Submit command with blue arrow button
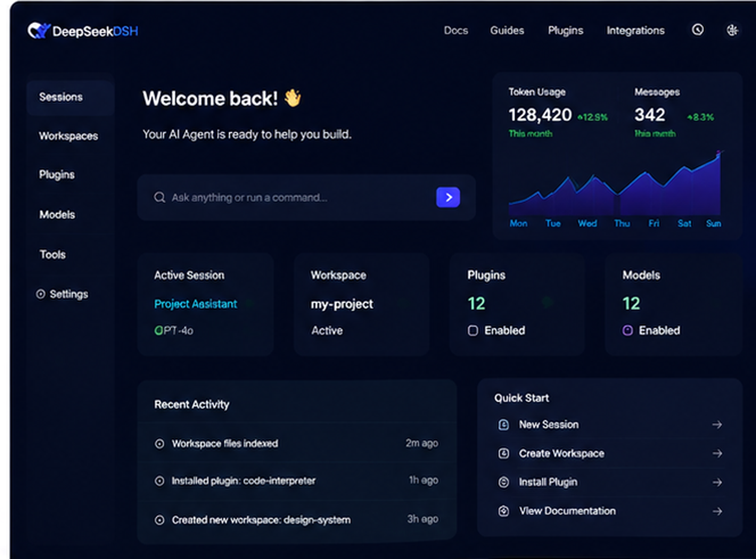Viewport: 756px width, 559px height. click(448, 197)
